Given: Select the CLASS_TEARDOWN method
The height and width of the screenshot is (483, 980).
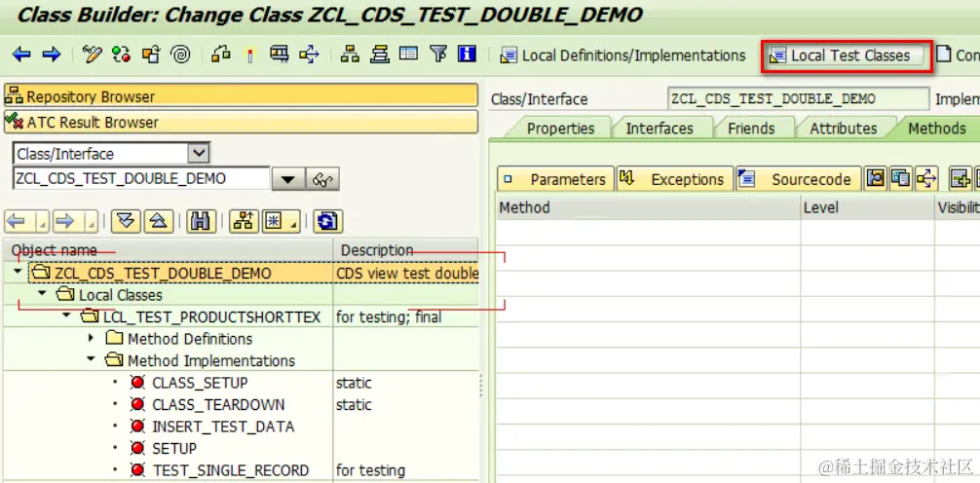Looking at the screenshot, I should (218, 404).
